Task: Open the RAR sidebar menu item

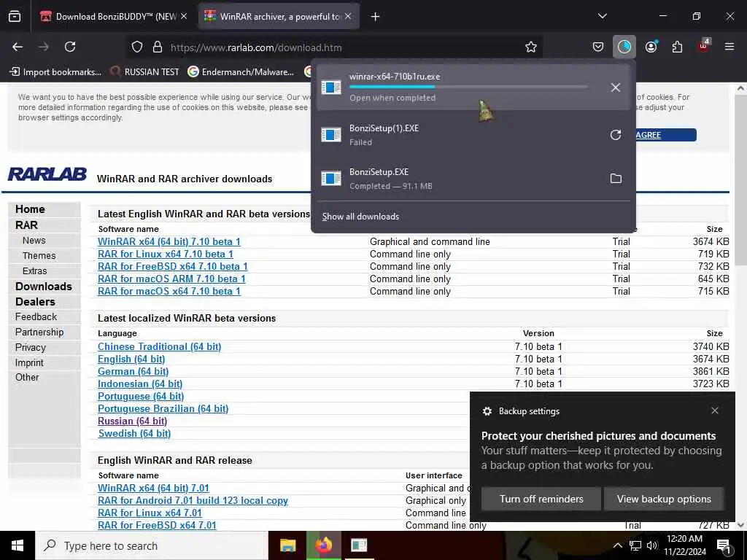Action: click(26, 225)
